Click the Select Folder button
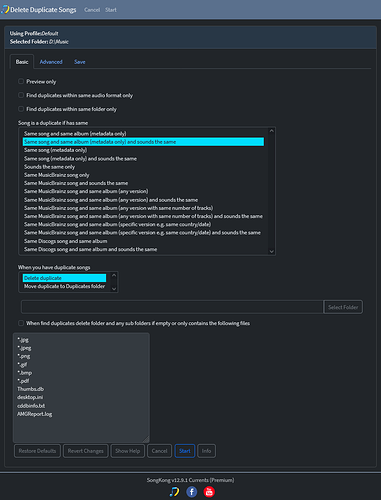This screenshot has height=500, width=381. [x=343, y=307]
